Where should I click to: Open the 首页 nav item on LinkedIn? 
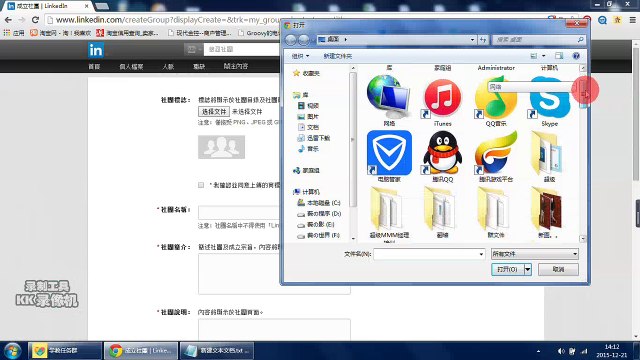click(94, 67)
